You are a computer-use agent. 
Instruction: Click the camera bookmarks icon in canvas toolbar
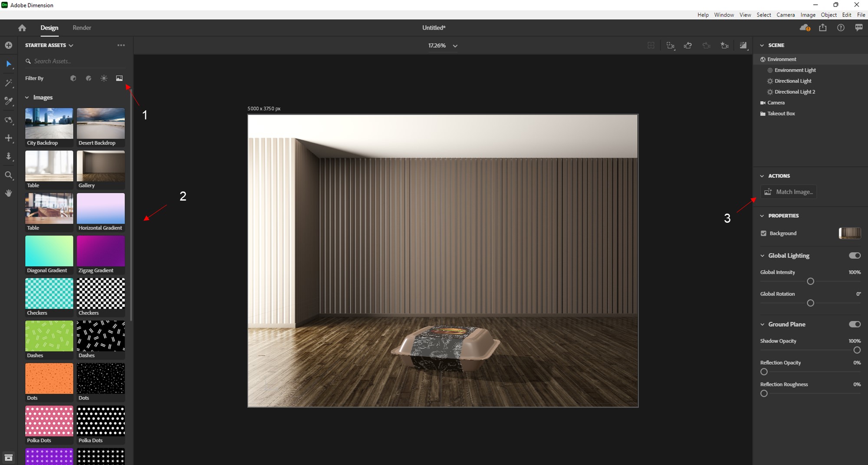click(x=725, y=46)
